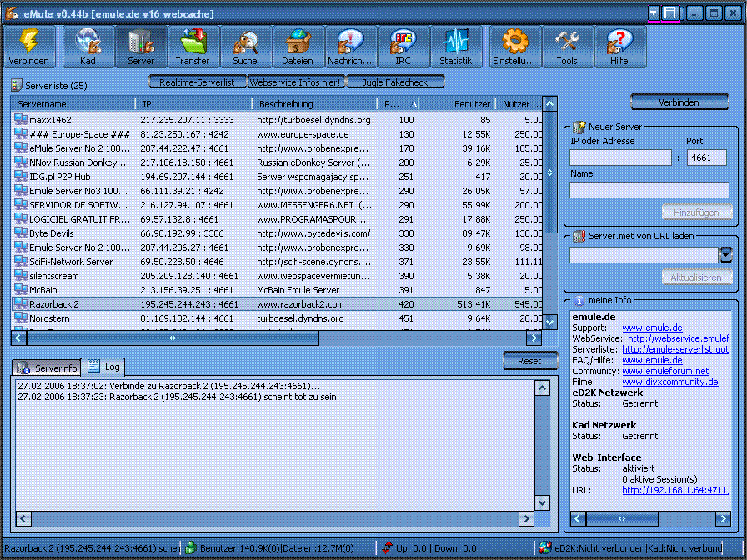Open the Transfer view

coord(193,47)
